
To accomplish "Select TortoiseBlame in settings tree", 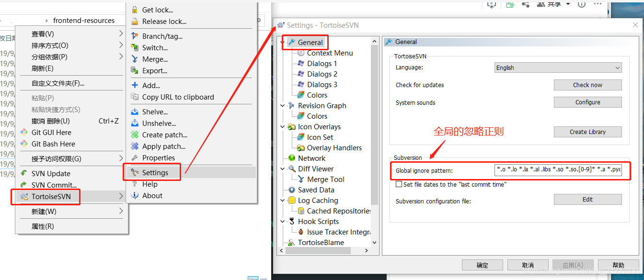I will tap(321, 243).
